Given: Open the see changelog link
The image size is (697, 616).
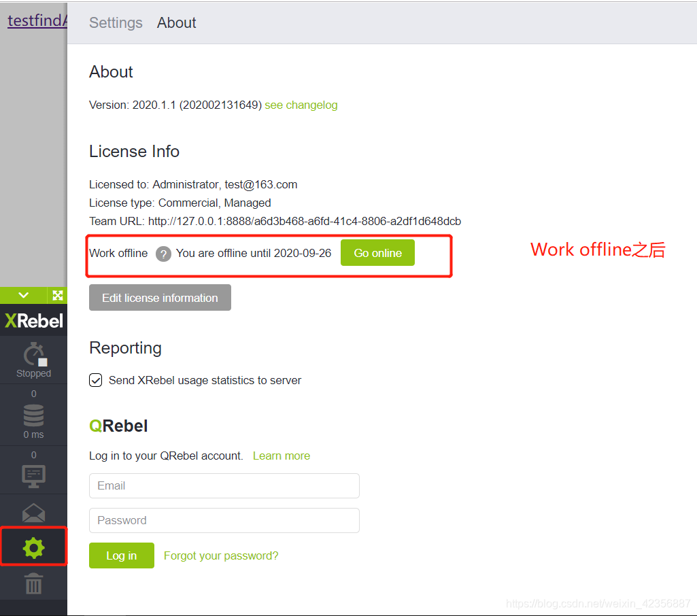Looking at the screenshot, I should (301, 105).
